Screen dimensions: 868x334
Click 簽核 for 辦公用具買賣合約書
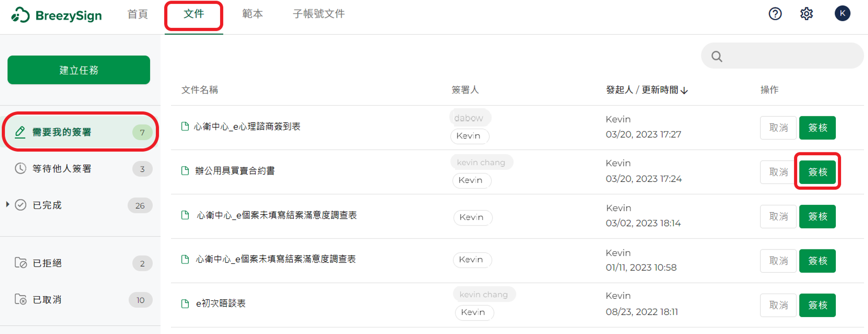click(x=818, y=172)
